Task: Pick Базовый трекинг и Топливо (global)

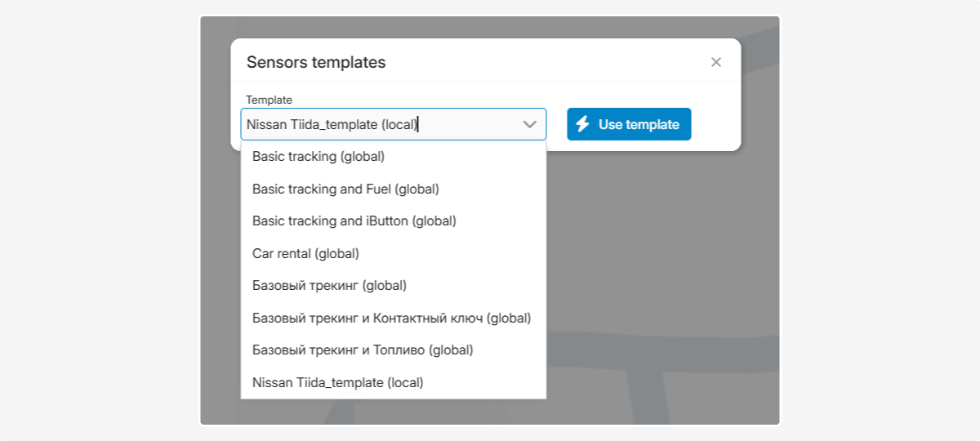Action: click(363, 350)
